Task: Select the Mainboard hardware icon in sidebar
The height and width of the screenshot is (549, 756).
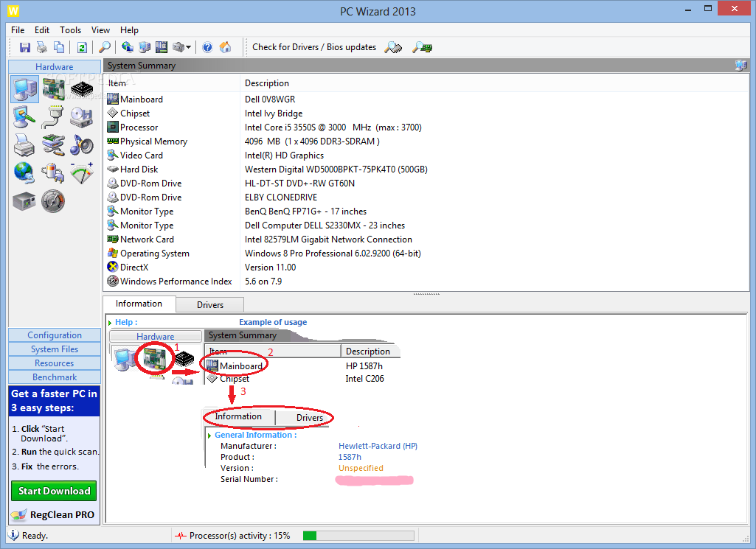Action: tap(52, 88)
